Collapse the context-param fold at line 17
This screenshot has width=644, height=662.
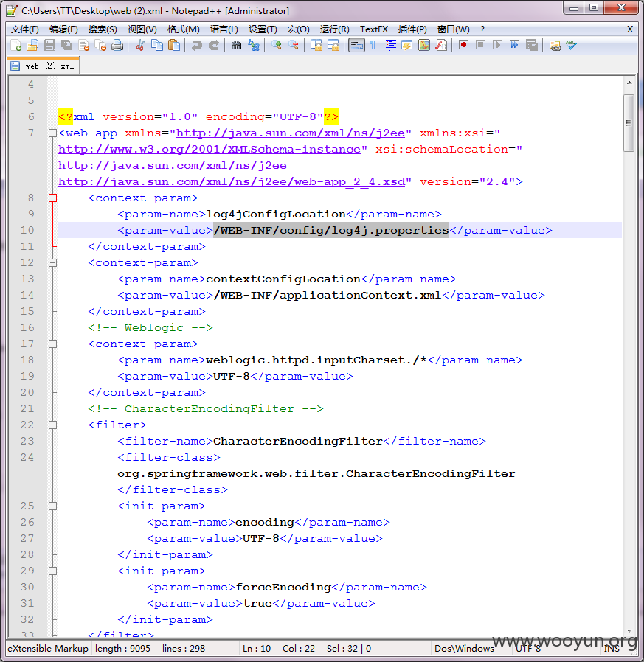click(53, 344)
